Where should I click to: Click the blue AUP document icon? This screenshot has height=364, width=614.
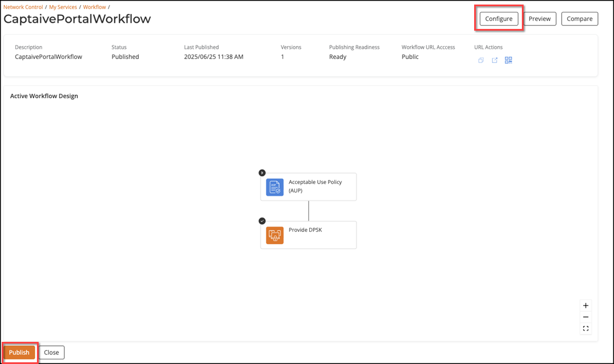(275, 187)
